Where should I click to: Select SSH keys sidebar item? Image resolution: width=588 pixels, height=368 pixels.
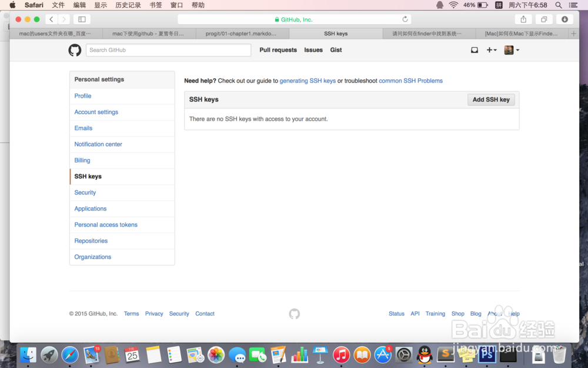coord(122,177)
